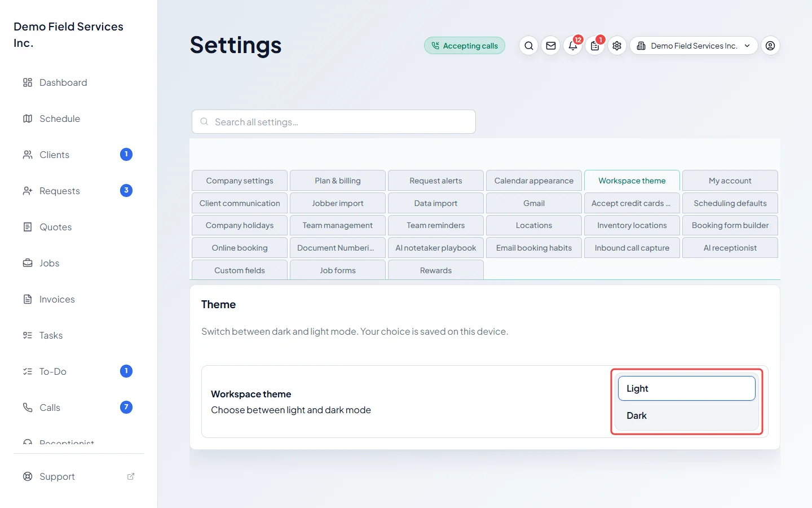Screen dimensions: 812x508
Task: Go to Inbound call capture tab
Action: (x=632, y=248)
